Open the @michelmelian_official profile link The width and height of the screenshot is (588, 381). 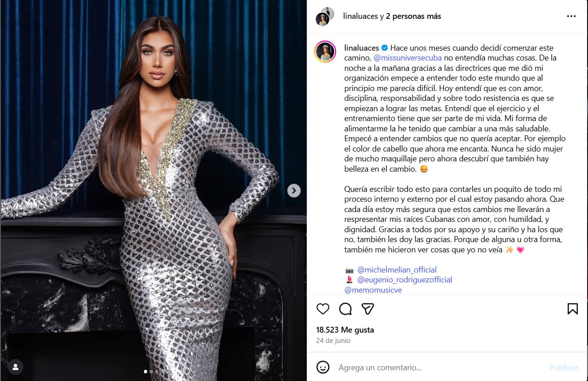pyautogui.click(x=397, y=270)
